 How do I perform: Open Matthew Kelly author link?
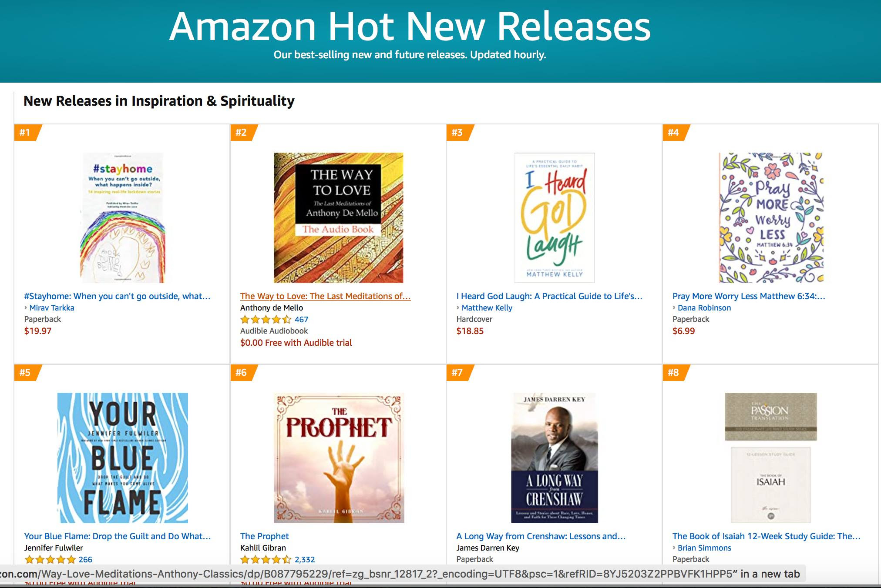tap(487, 308)
